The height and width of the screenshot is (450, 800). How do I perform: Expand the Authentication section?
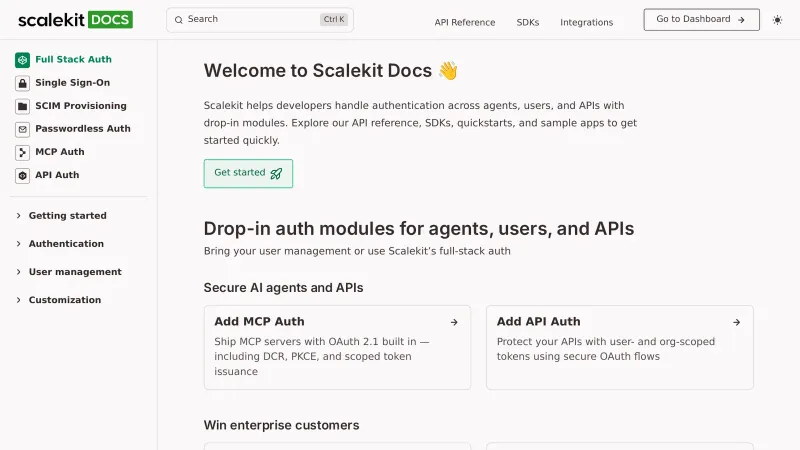65,244
